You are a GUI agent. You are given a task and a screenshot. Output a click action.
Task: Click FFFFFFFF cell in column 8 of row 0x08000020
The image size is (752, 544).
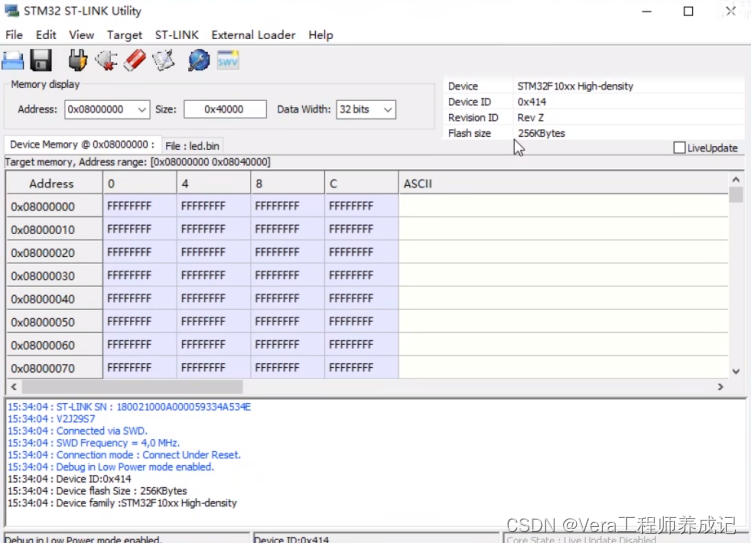287,252
